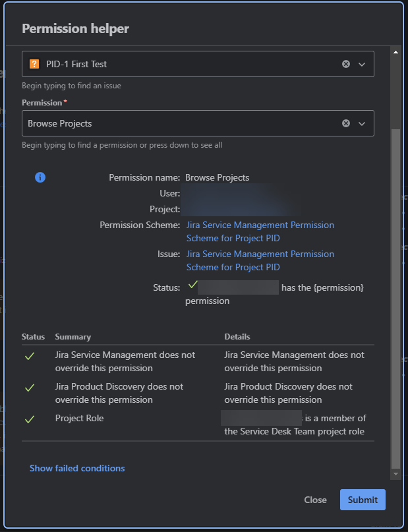Click the orange question issue type icon

(34, 64)
